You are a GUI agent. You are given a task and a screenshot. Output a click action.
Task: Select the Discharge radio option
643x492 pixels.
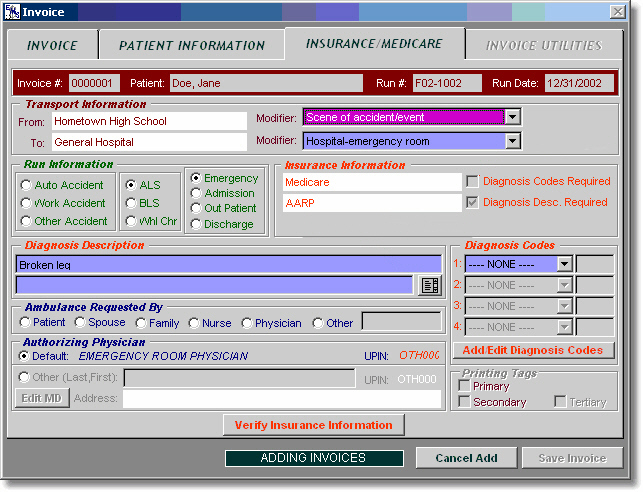click(196, 224)
